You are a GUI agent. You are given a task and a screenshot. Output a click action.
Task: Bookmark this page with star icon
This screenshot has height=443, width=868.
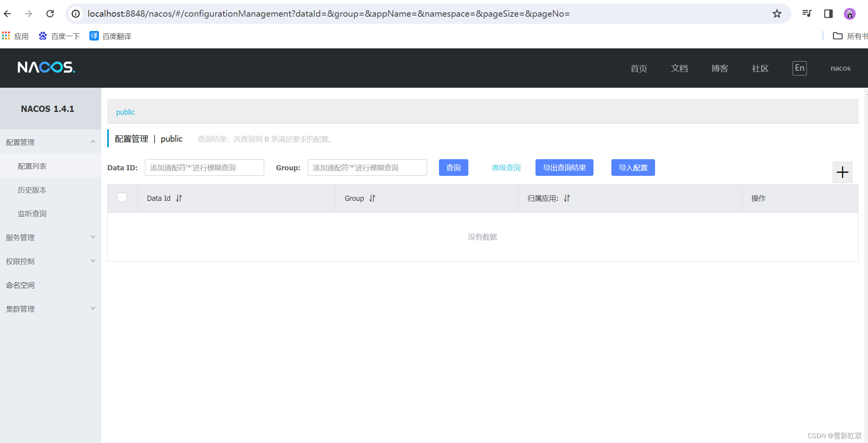tap(777, 14)
